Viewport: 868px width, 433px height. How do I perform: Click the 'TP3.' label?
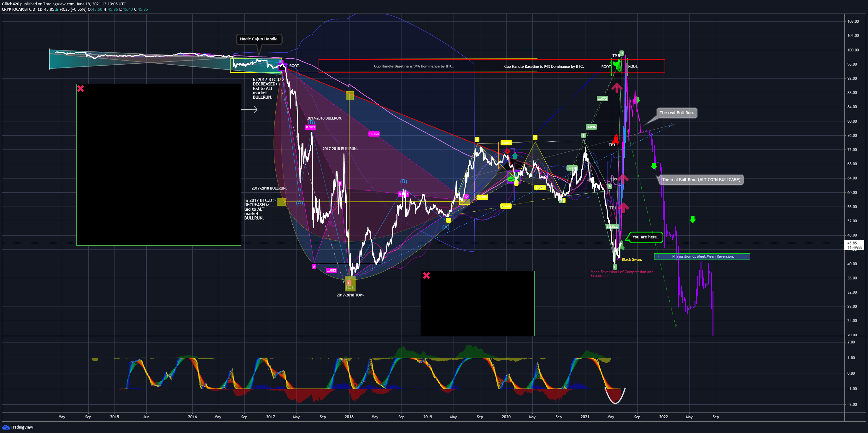(612, 145)
